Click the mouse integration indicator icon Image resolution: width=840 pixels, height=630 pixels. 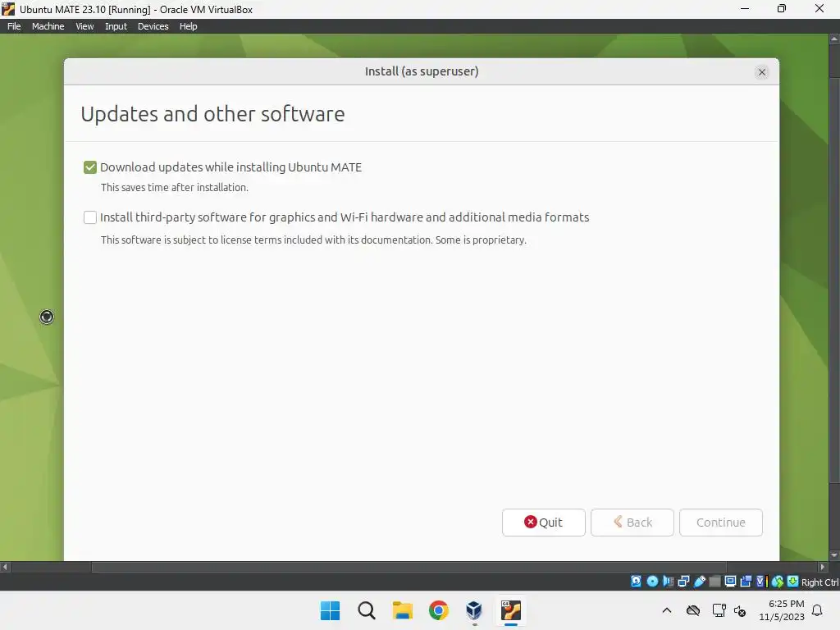778,582
